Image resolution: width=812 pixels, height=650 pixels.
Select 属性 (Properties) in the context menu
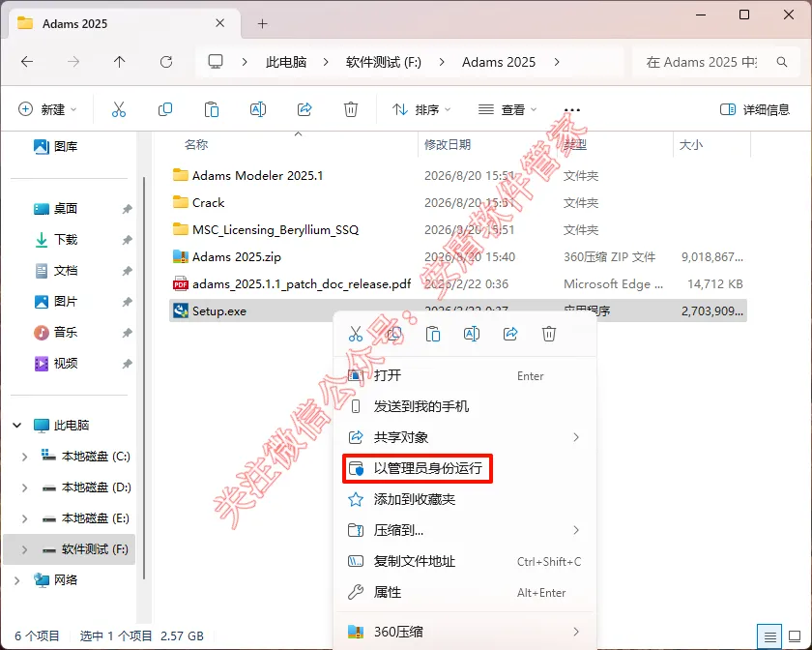coord(464,593)
